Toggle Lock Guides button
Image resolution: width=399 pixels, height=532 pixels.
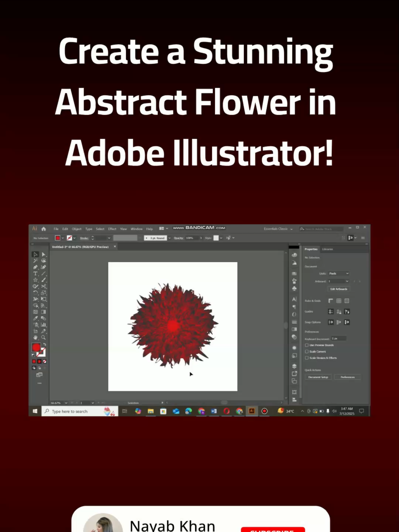pos(339,311)
